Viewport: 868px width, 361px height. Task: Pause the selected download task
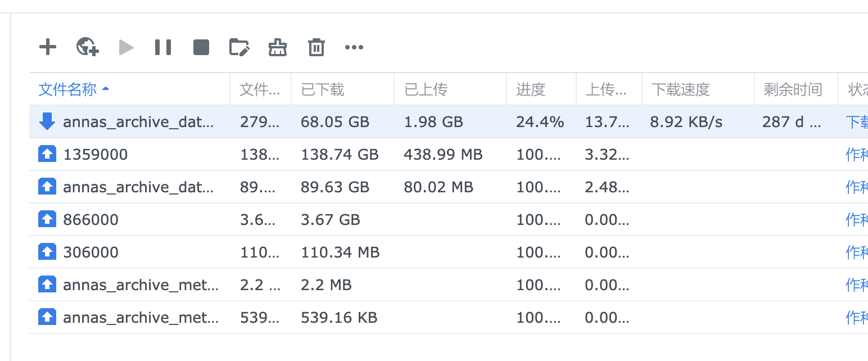pos(163,47)
